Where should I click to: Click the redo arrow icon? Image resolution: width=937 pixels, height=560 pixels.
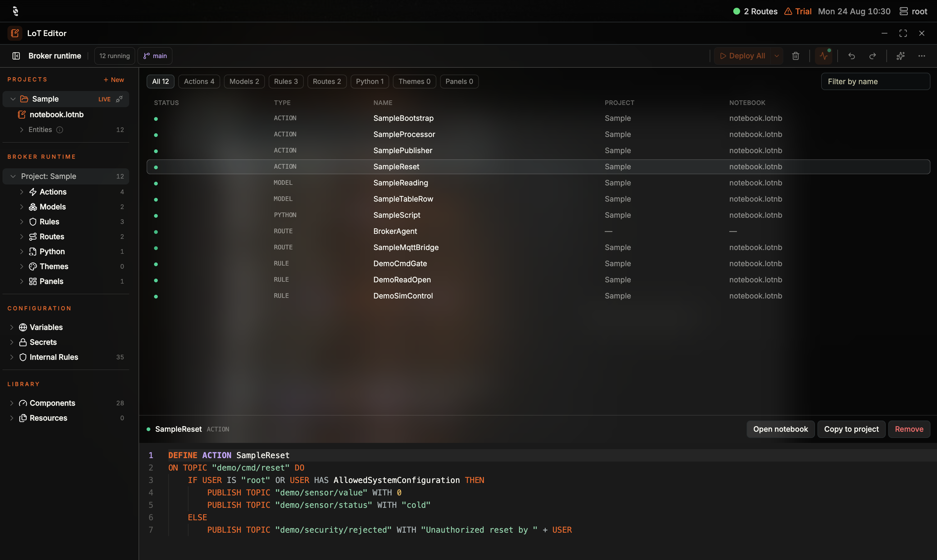872,56
